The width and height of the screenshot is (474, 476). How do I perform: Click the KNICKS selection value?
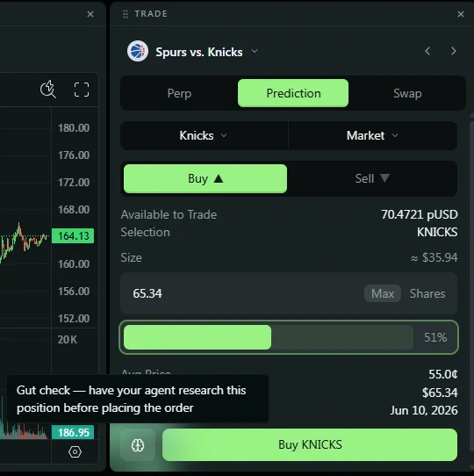click(437, 232)
